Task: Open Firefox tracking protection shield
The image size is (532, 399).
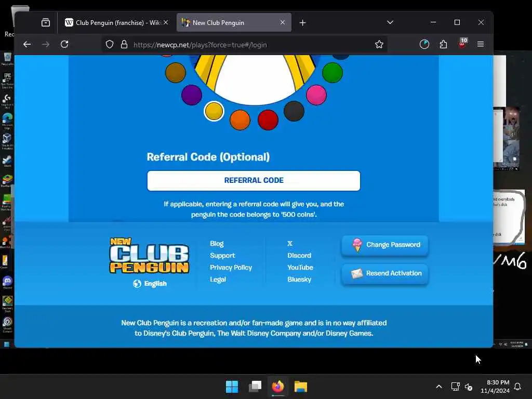Action: coord(110,45)
